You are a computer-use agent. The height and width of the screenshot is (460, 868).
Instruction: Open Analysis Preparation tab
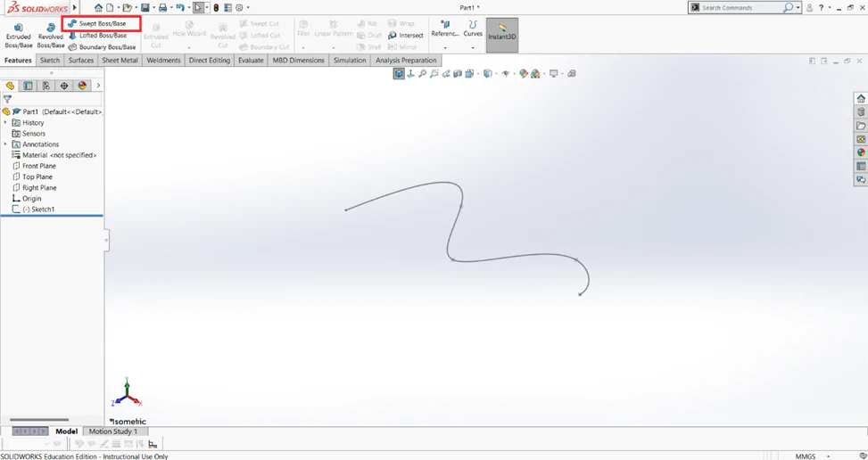pos(406,61)
